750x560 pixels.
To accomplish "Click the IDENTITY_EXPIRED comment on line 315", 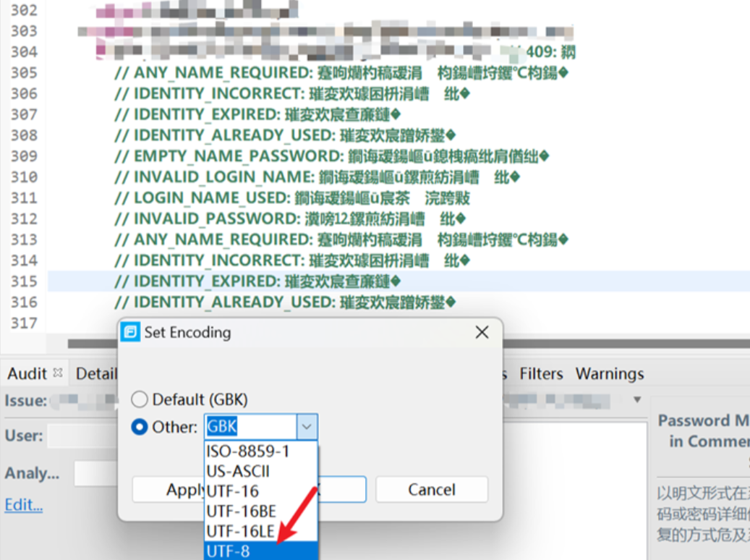I will pos(257,281).
